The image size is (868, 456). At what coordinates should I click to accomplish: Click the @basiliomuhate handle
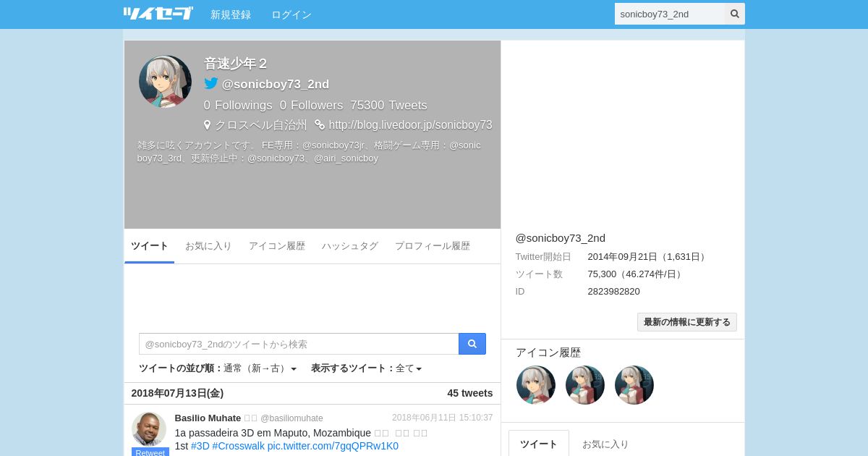pos(292,418)
